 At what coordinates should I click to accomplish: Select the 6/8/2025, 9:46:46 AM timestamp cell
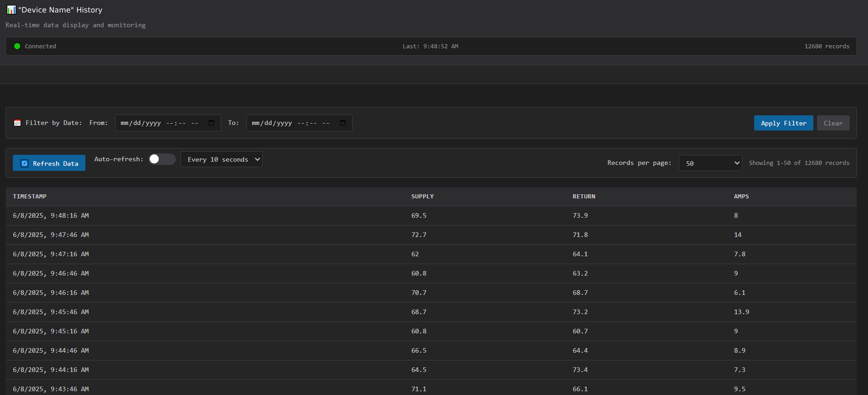pos(51,273)
